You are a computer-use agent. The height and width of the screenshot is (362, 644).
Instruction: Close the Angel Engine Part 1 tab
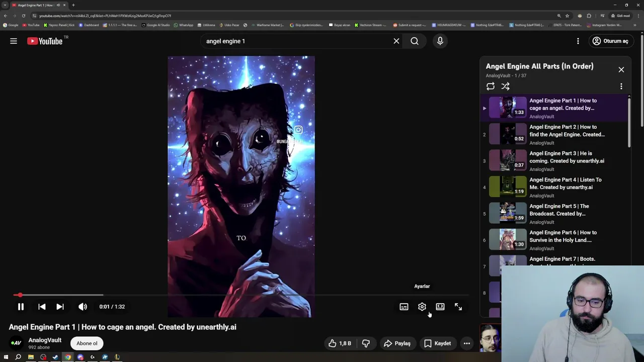pyautogui.click(x=64, y=5)
